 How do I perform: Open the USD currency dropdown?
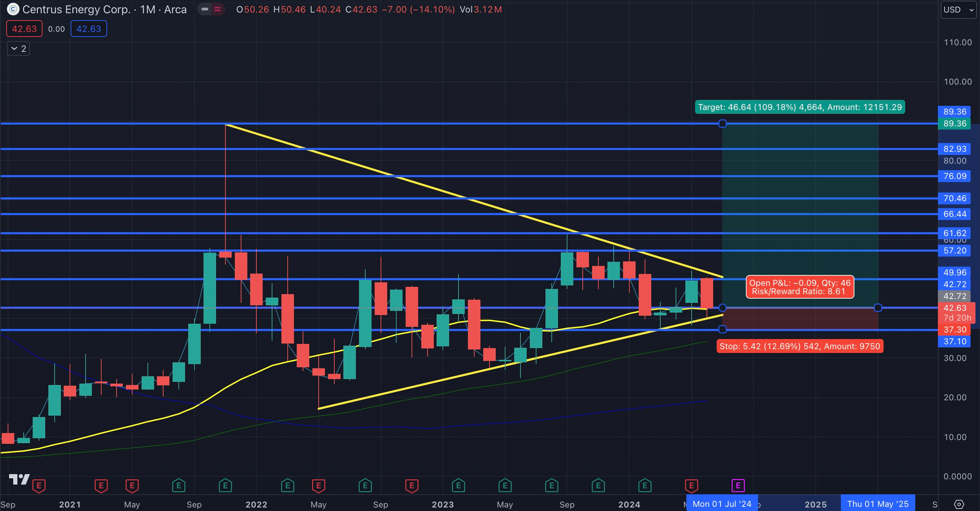pyautogui.click(x=958, y=9)
